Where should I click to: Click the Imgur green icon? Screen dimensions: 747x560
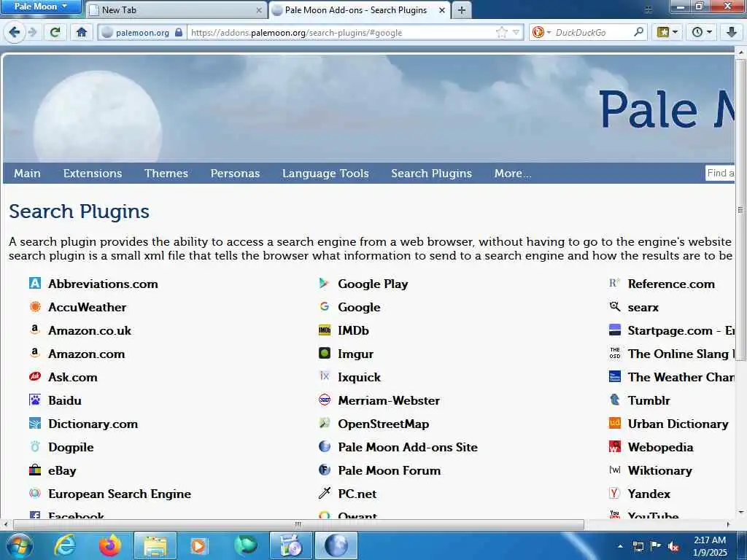click(x=325, y=353)
